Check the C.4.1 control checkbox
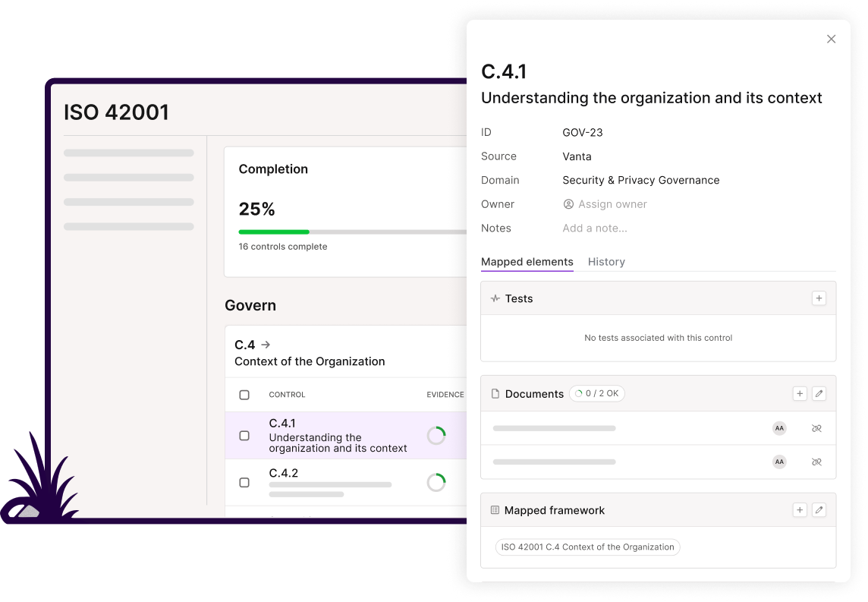 pos(244,435)
